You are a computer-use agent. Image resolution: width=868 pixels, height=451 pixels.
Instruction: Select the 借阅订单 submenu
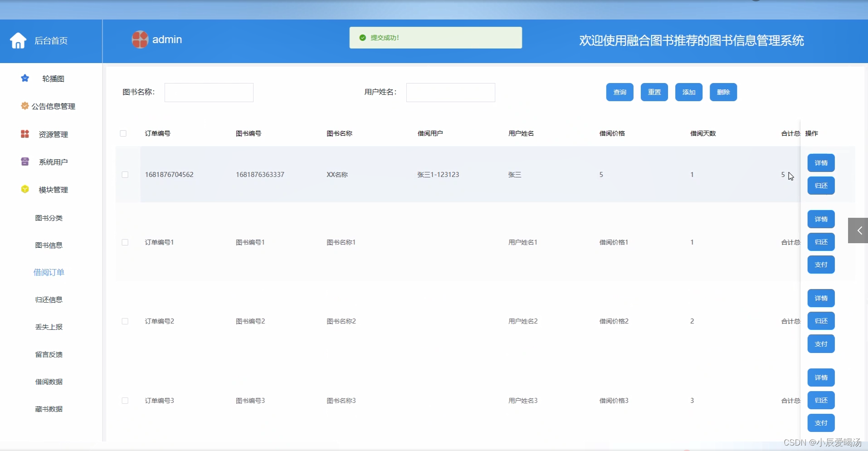coord(49,272)
